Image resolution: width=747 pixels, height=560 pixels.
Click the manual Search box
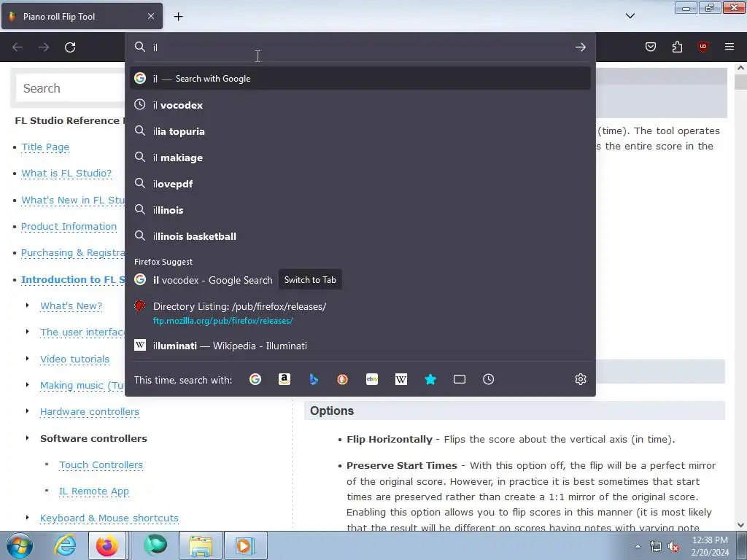70,88
